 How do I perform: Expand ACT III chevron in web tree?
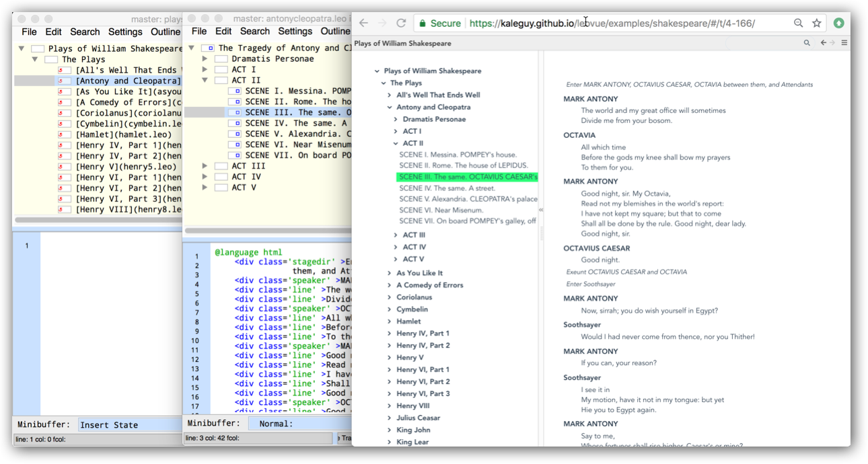396,235
